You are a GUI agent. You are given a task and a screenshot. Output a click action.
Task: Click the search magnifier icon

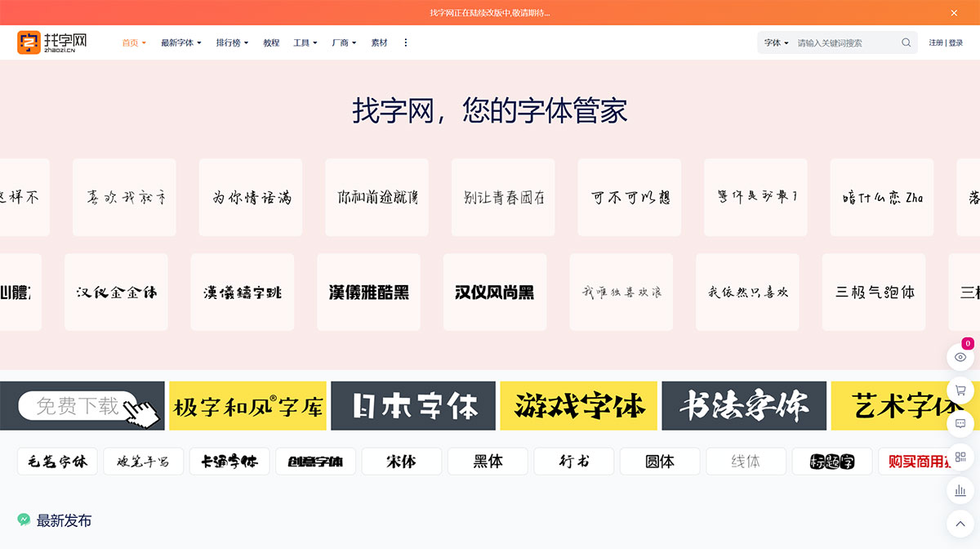(906, 42)
